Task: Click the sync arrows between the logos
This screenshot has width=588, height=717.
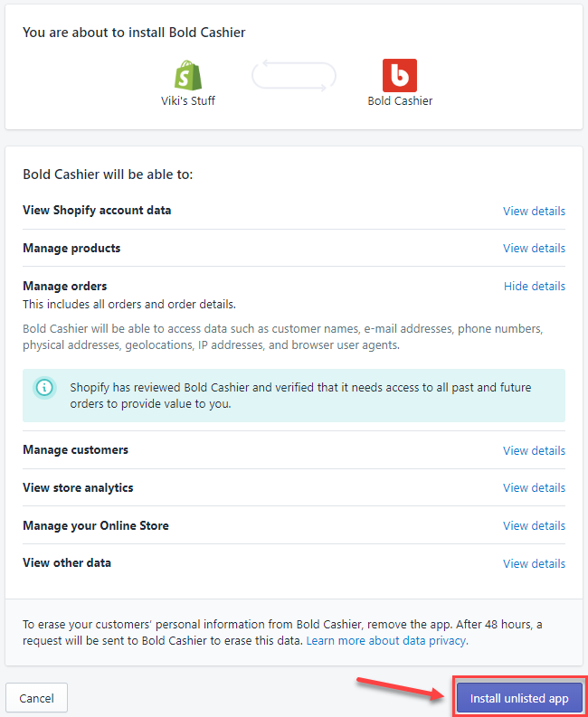Action: tap(294, 76)
